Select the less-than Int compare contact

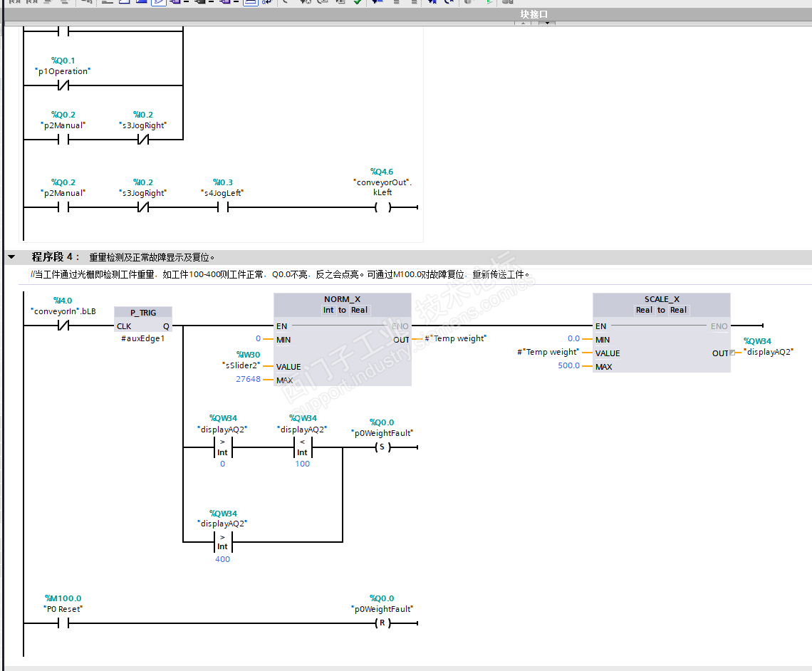pyautogui.click(x=303, y=447)
